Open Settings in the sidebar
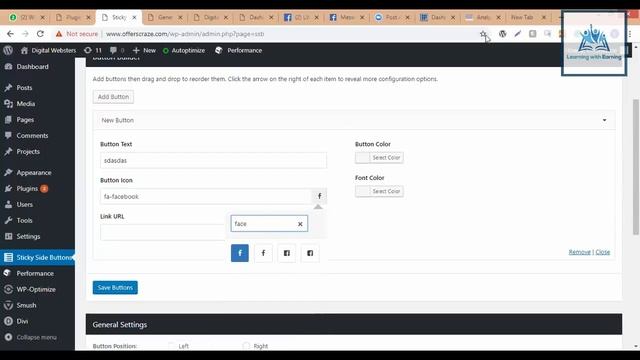The image size is (640, 360). tap(28, 236)
